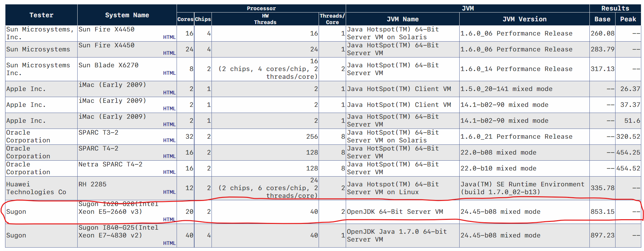
Task: Select JVM version 1.6.0_14 Performance Release
Action: click(x=516, y=69)
